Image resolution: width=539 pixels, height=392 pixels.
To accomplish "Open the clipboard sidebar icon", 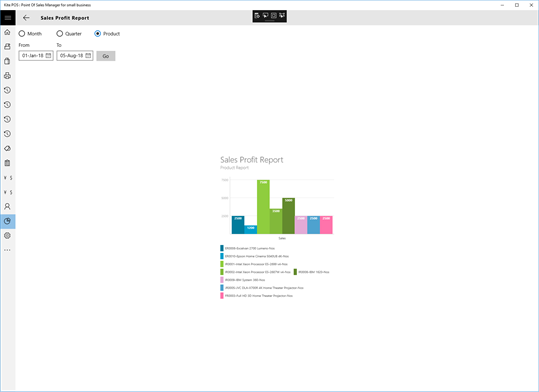I will (7, 163).
